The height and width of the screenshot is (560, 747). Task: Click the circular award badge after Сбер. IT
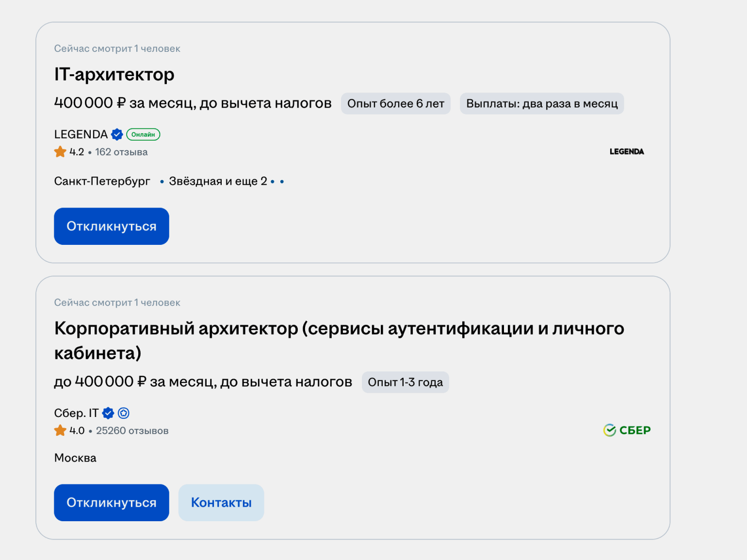(x=124, y=413)
